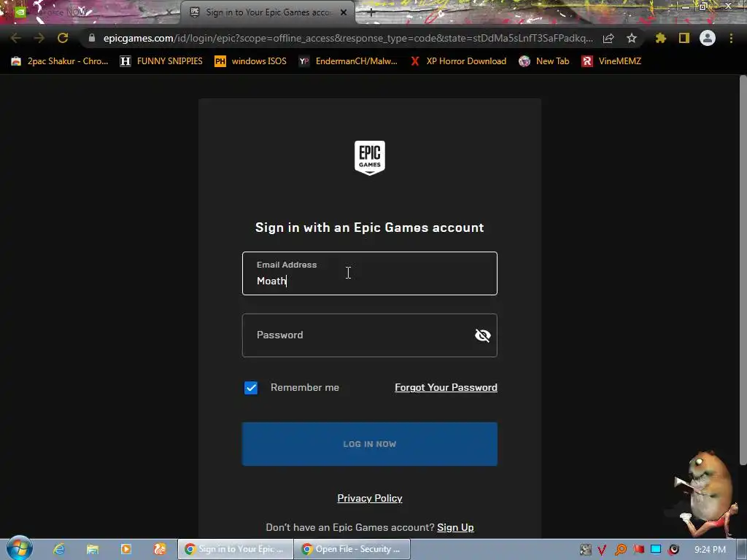This screenshot has height=560, width=747.
Task: Open Chrome's three-dot menu
Action: [x=731, y=38]
